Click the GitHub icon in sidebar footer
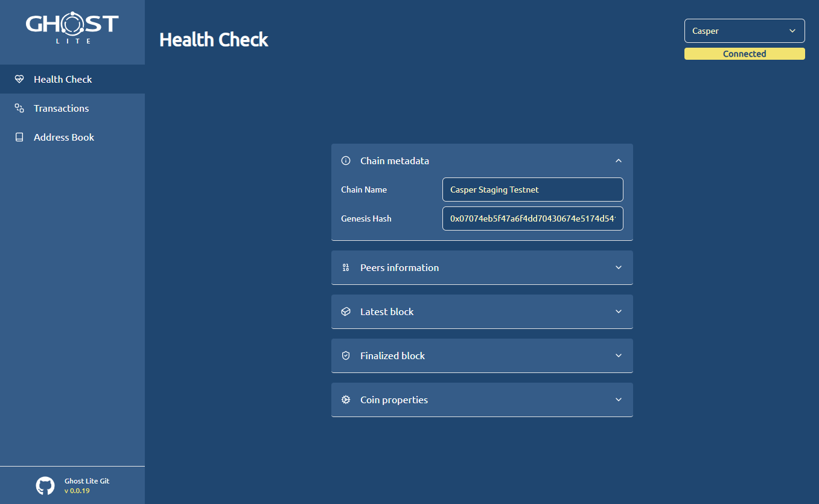819x504 pixels. [x=45, y=486]
